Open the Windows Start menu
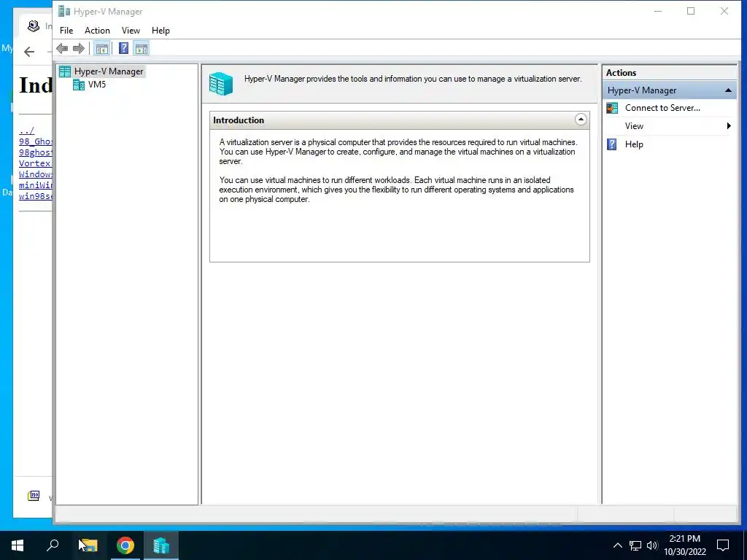The width and height of the screenshot is (747, 560). pyautogui.click(x=18, y=545)
